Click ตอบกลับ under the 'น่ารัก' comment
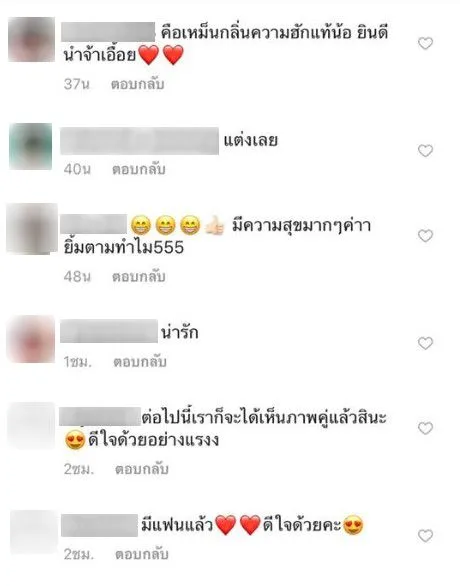Image resolution: width=460 pixels, height=586 pixels. pos(140,362)
